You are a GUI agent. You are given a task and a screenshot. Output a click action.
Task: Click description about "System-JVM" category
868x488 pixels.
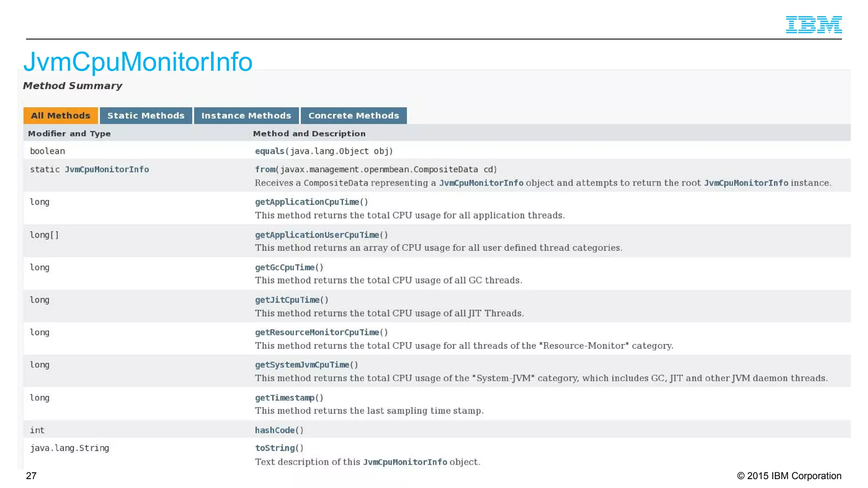[x=541, y=378]
